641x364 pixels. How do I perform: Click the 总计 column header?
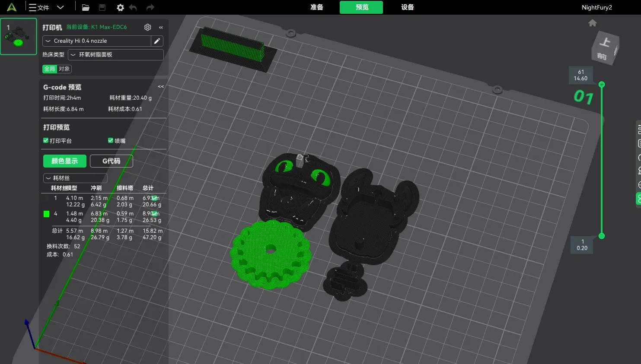(148, 188)
